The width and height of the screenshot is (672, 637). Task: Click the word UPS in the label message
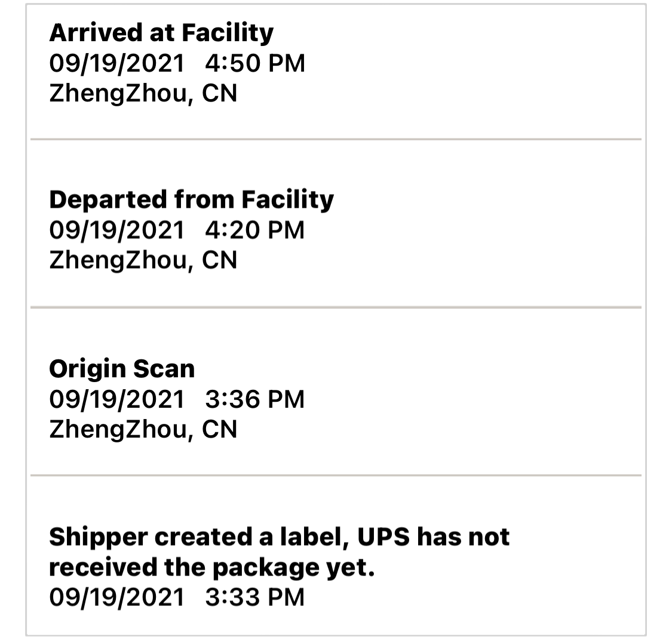[383, 537]
